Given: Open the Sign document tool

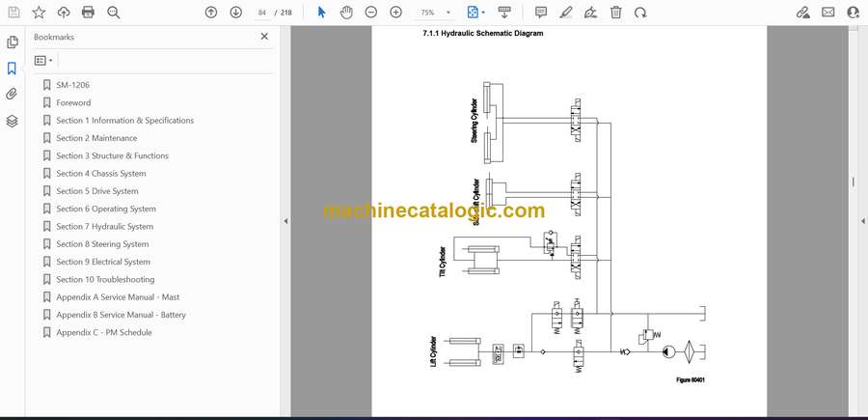Looking at the screenshot, I should (591, 13).
